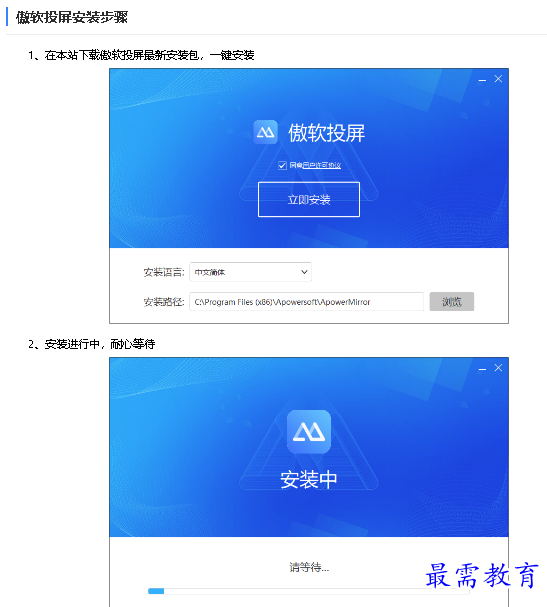547x607 pixels.
Task: Click the installation progress bar
Action: tap(309, 591)
